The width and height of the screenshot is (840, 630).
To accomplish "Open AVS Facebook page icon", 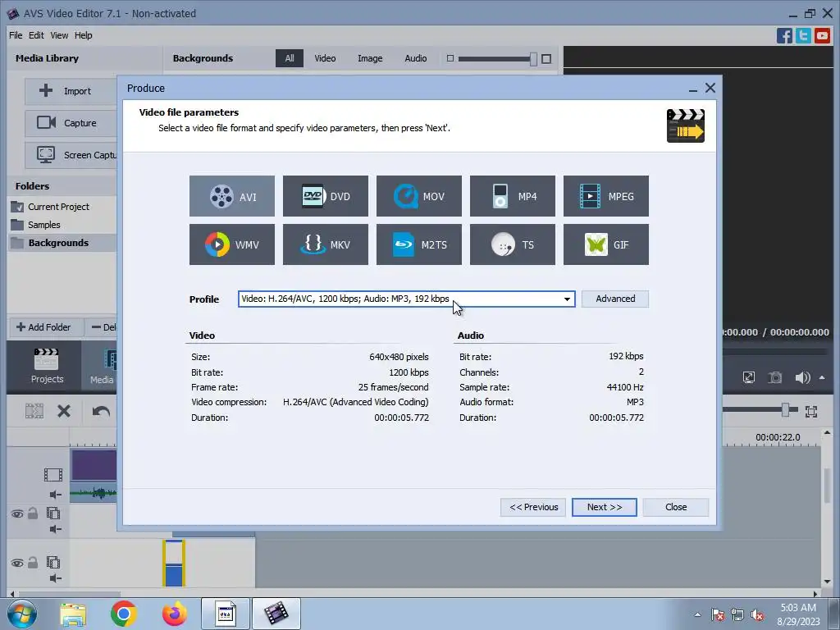I will pyautogui.click(x=784, y=36).
